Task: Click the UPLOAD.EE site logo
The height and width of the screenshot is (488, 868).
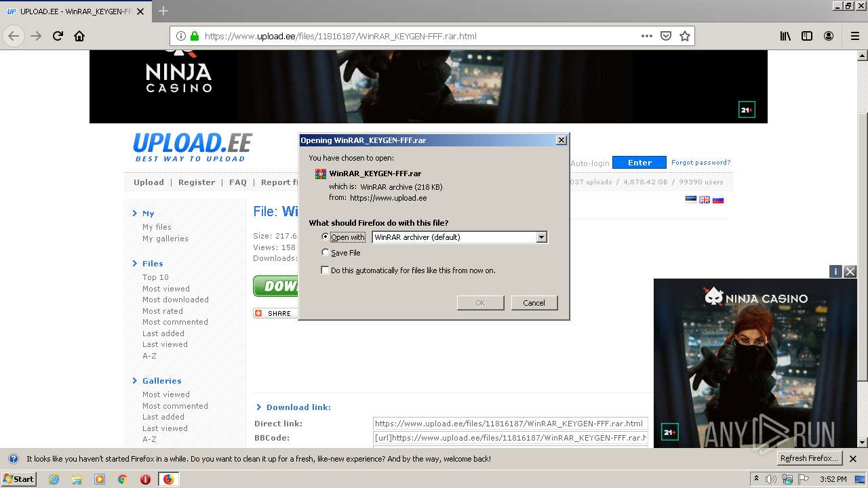Action: click(x=193, y=147)
